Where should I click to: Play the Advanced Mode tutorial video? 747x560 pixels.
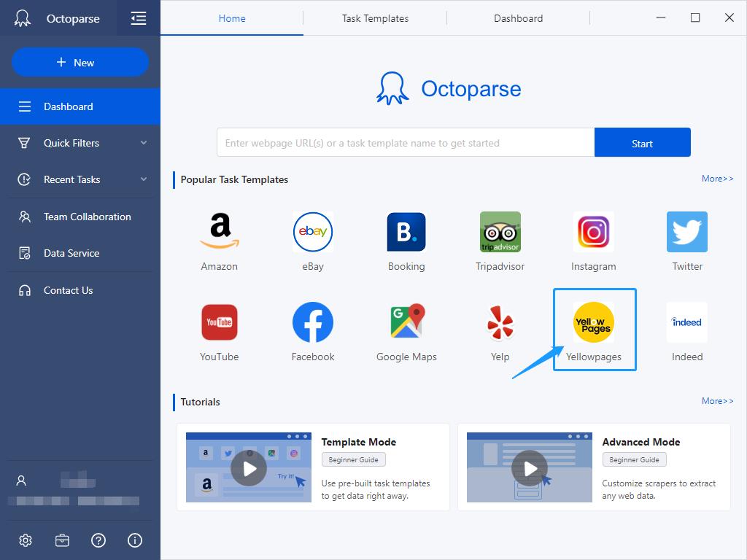pos(530,468)
